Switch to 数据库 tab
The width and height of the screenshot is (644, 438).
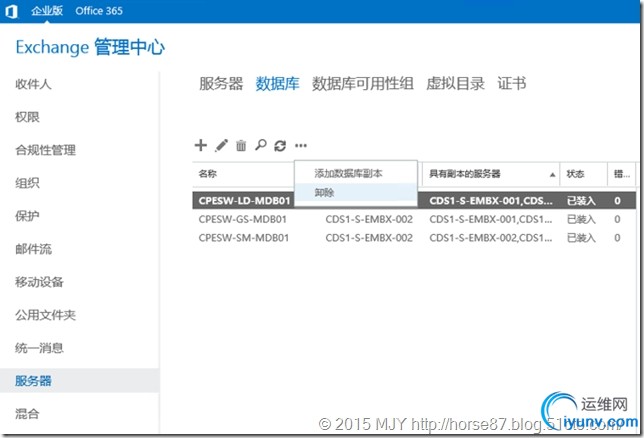pyautogui.click(x=277, y=83)
